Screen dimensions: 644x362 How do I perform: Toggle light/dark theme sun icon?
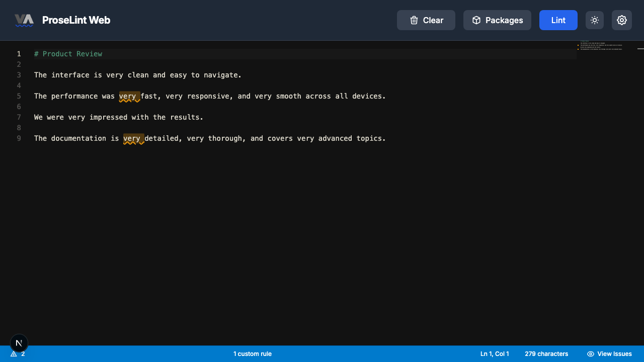pos(595,20)
